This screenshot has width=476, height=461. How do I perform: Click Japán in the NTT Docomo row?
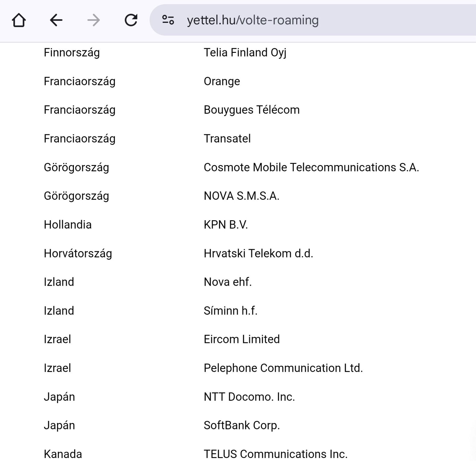(x=59, y=397)
